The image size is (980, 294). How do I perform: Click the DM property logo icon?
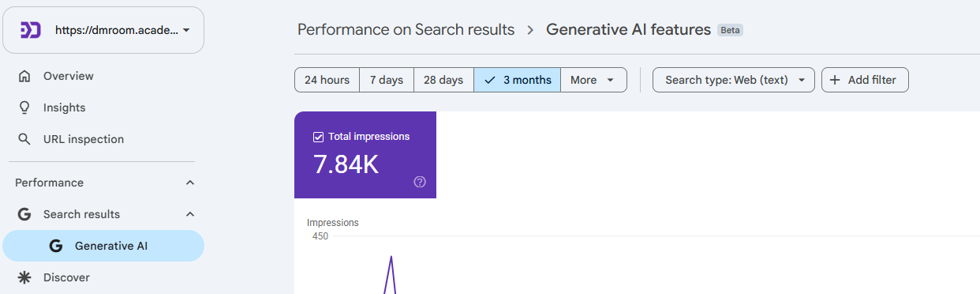tap(30, 30)
